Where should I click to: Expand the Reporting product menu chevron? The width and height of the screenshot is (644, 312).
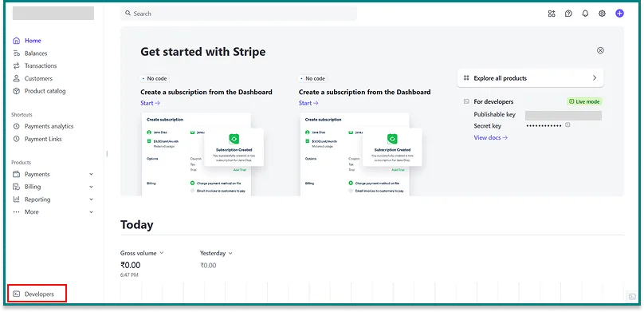(91, 199)
